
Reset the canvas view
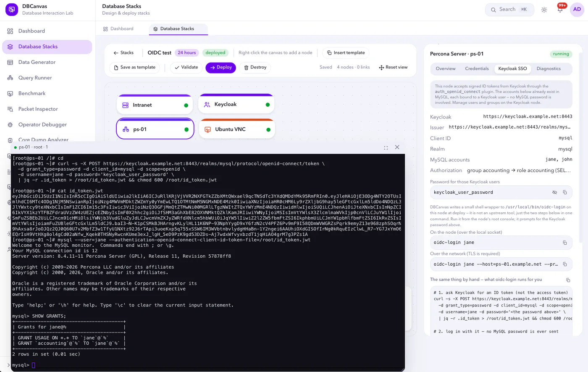pyautogui.click(x=393, y=67)
